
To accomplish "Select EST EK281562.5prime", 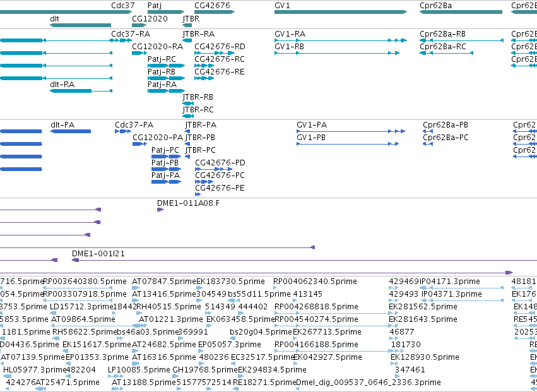I will (423, 307).
